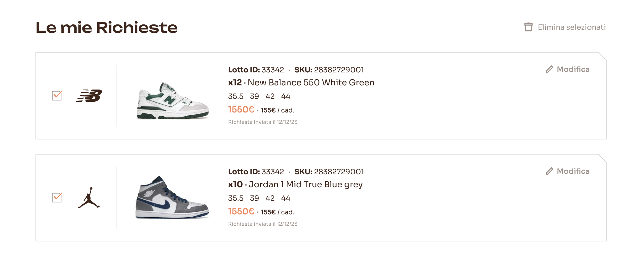This screenshot has width=644, height=277.
Task: Uncheck the New Balance 550 request checkbox
Action: (57, 96)
